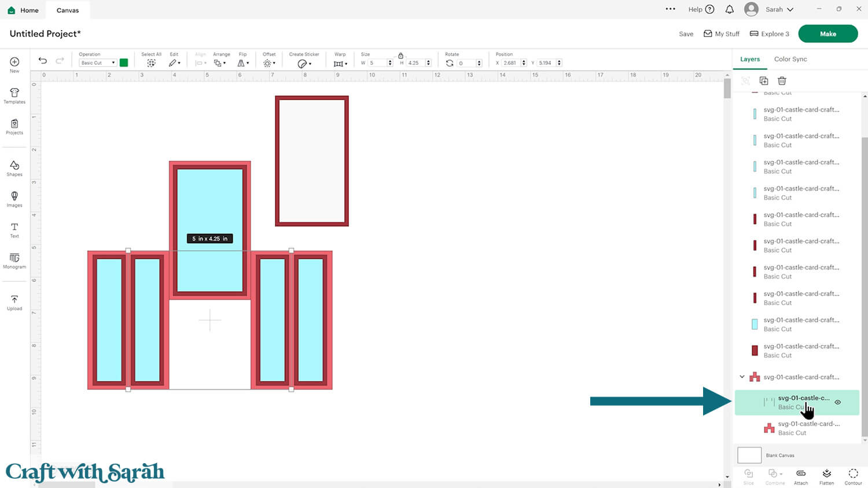
Task: Click the green Make button
Action: tap(827, 34)
